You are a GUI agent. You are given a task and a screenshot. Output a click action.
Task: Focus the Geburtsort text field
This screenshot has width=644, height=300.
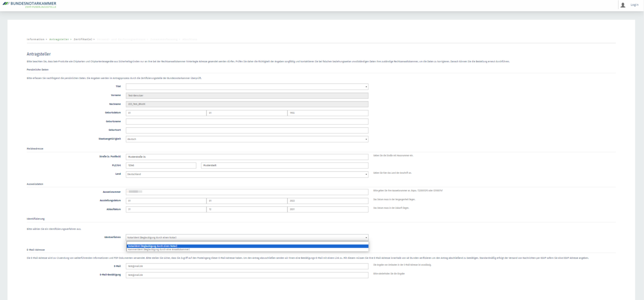point(247,130)
